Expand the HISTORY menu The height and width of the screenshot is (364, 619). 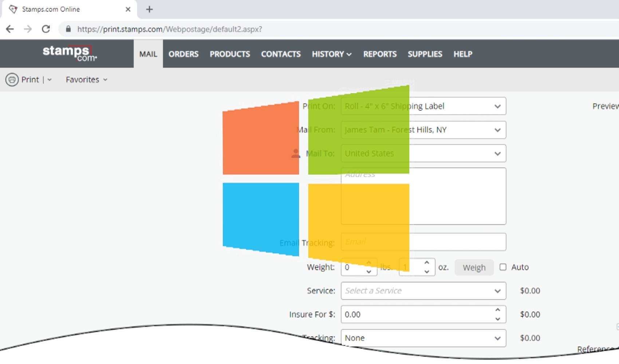(x=332, y=54)
